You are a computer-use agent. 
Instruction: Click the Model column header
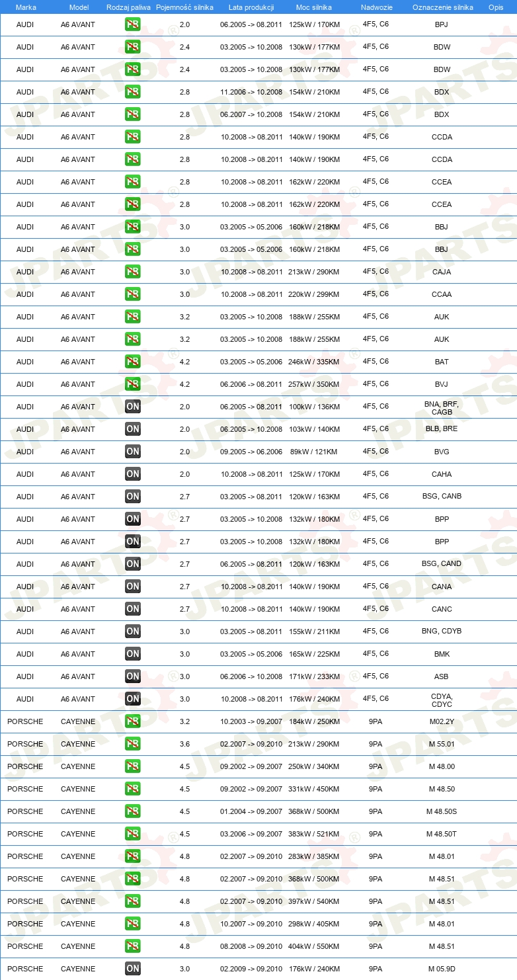tap(79, 7)
